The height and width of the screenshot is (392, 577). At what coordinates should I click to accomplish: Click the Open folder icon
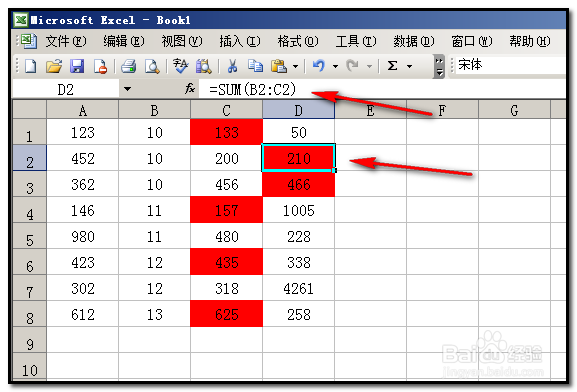pyautogui.click(x=54, y=66)
